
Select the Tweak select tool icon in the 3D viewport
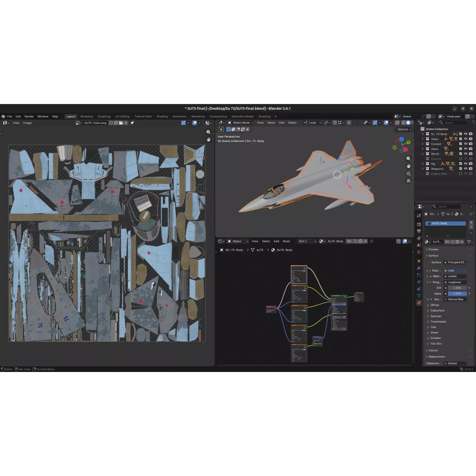221,129
